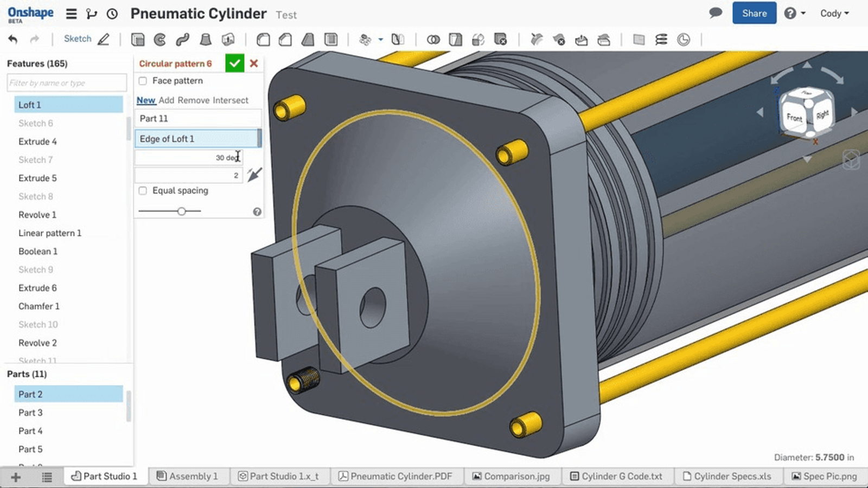Click the dialog's rollback slider handle
This screenshot has height=488, width=868.
(182, 211)
